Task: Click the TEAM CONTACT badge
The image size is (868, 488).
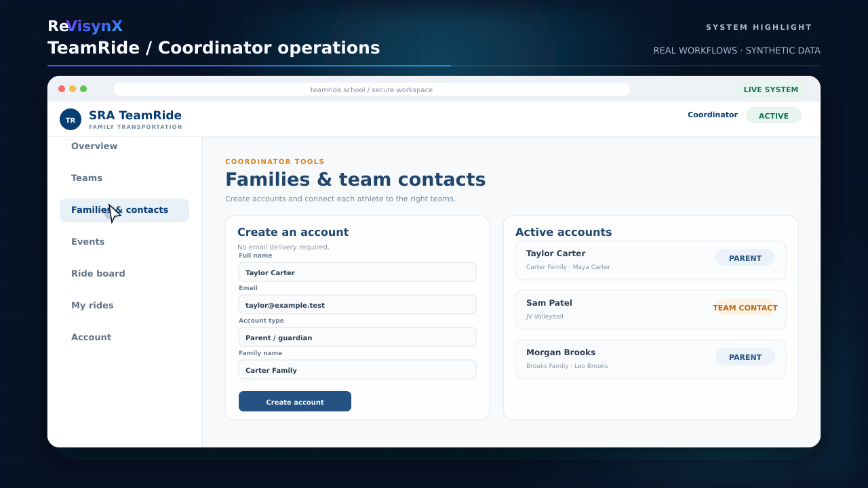Action: [x=745, y=307]
